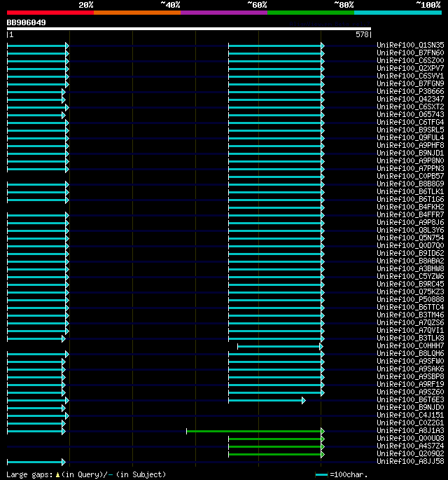This screenshot has height=480, width=448.
Task: Choose the UniRef100_A9PHF8 subject label
Action: click(x=410, y=146)
